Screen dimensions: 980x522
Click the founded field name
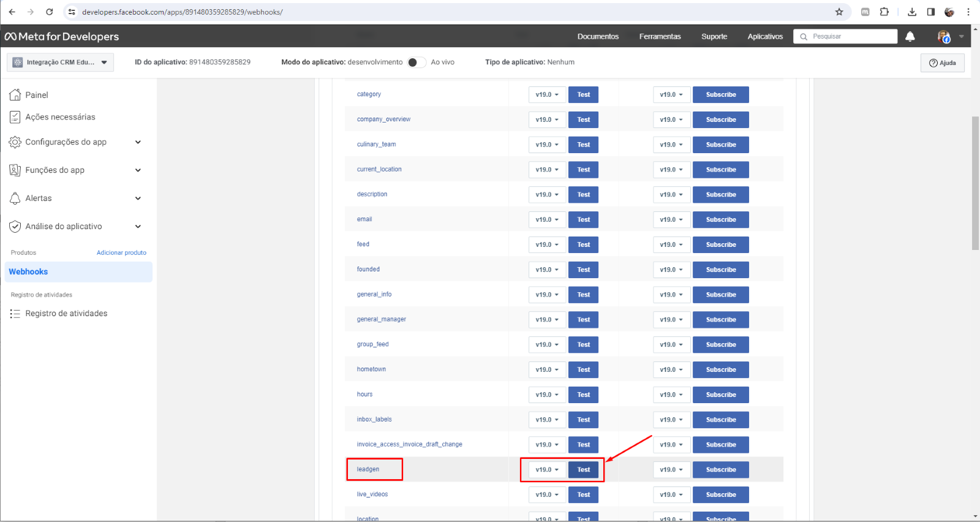pos(368,270)
